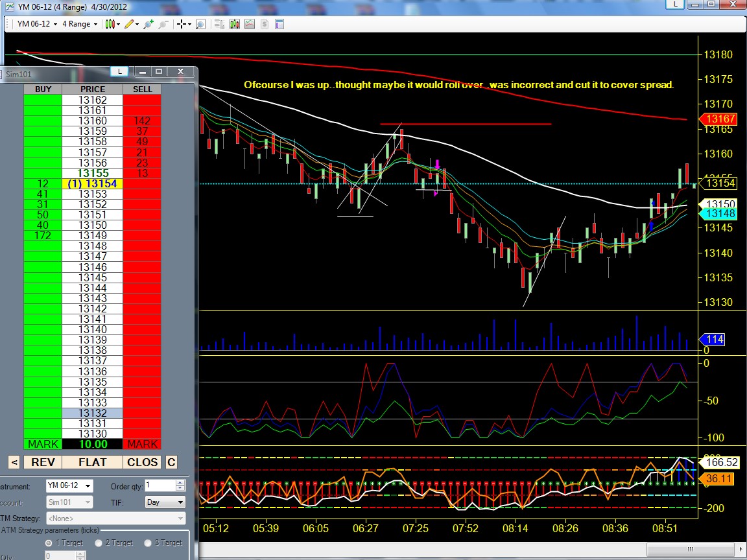Open the chart style dropdown arrow
Screen dimensions: 747x560
point(117,24)
